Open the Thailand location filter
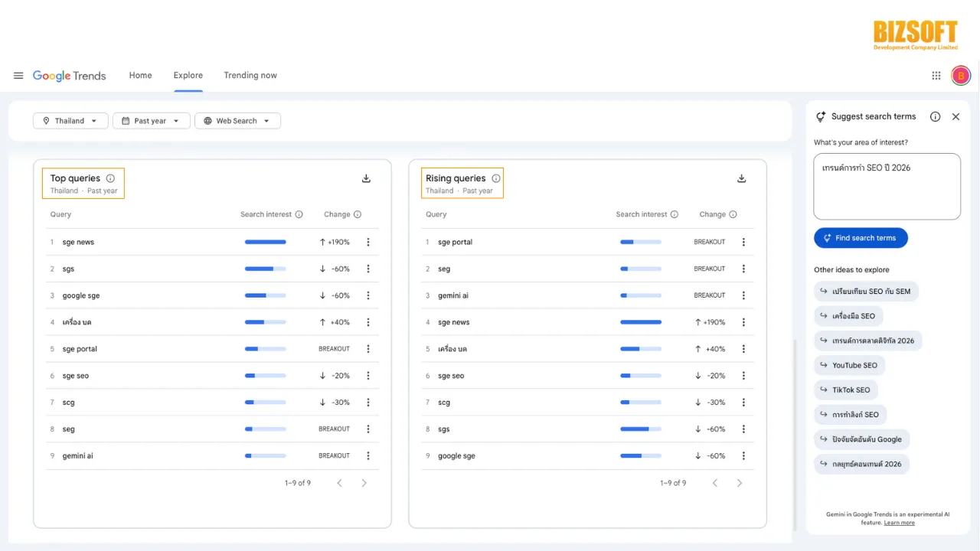Image resolution: width=980 pixels, height=551 pixels. point(70,120)
